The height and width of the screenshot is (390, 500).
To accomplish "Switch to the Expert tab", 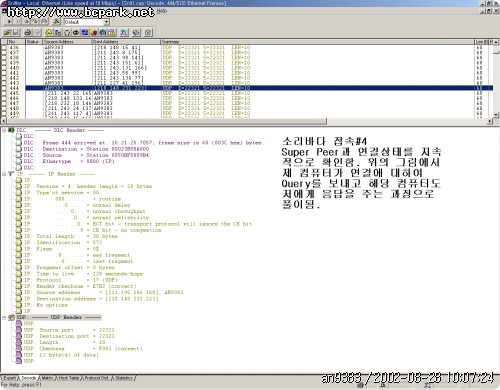I will (9, 378).
